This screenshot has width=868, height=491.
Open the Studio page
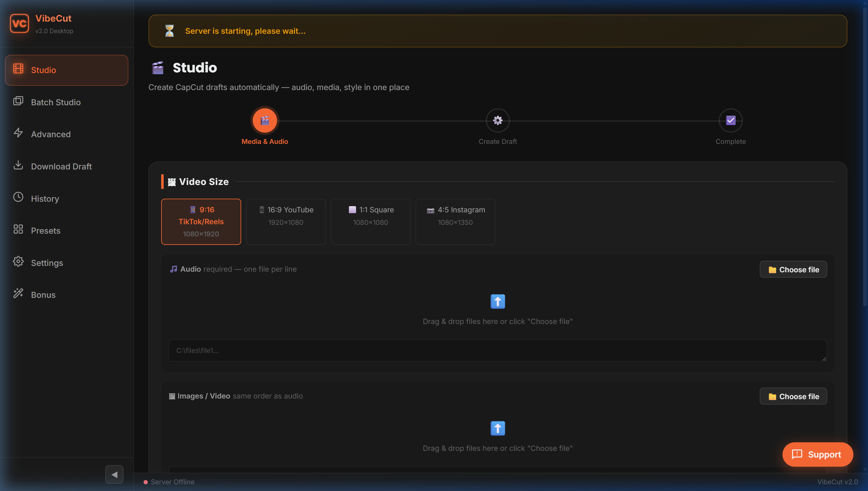[x=66, y=70]
